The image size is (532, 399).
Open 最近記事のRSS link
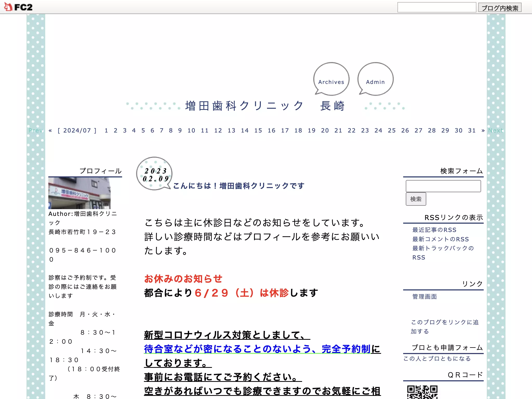click(x=434, y=230)
